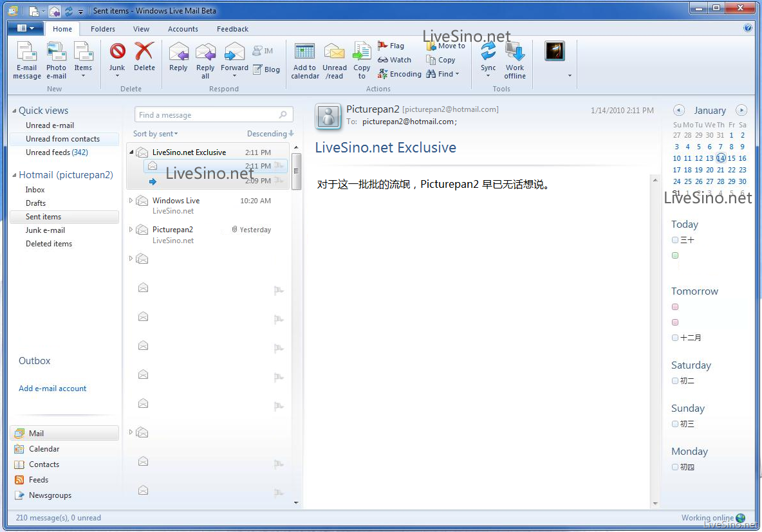Watch this conversation
The width and height of the screenshot is (762, 532).
click(x=394, y=60)
